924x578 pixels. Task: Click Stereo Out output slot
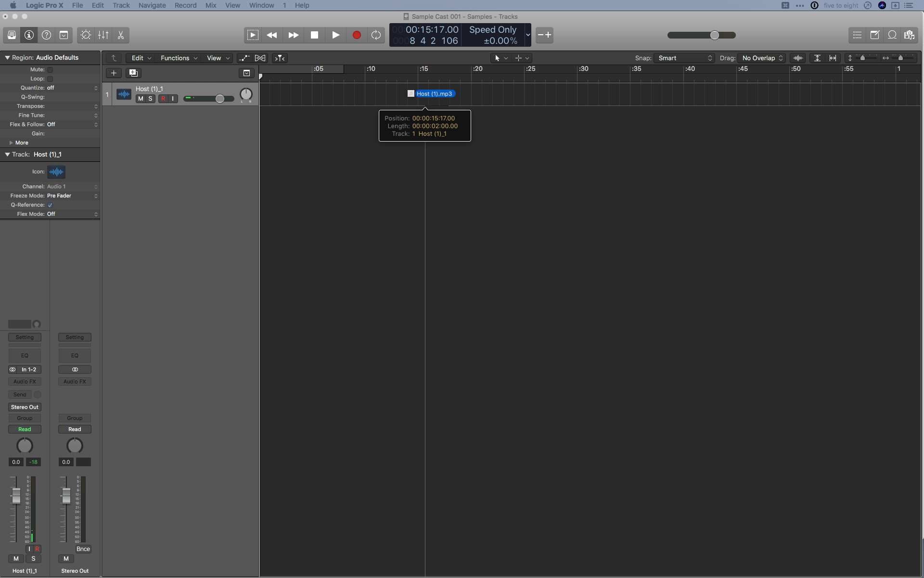[25, 407]
